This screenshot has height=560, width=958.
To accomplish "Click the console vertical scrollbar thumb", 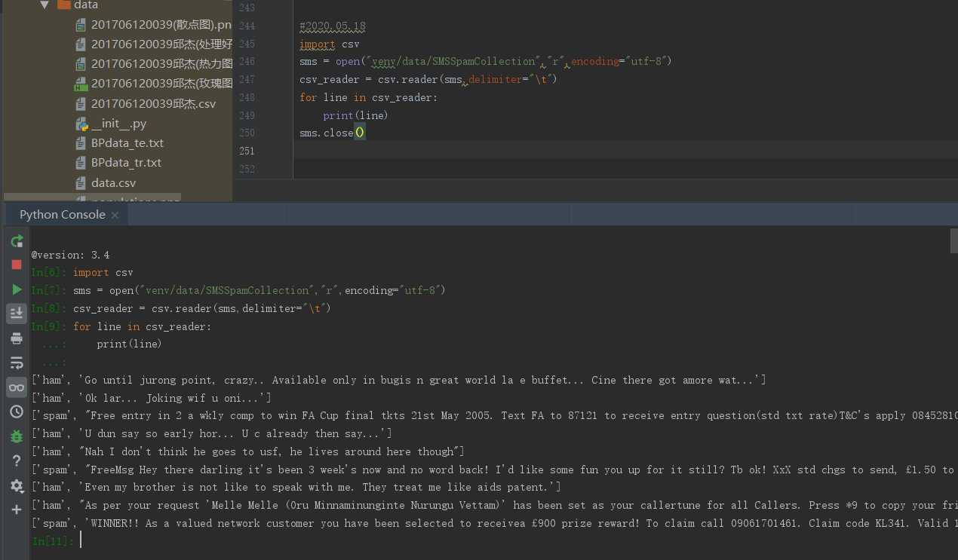I will tap(953, 242).
